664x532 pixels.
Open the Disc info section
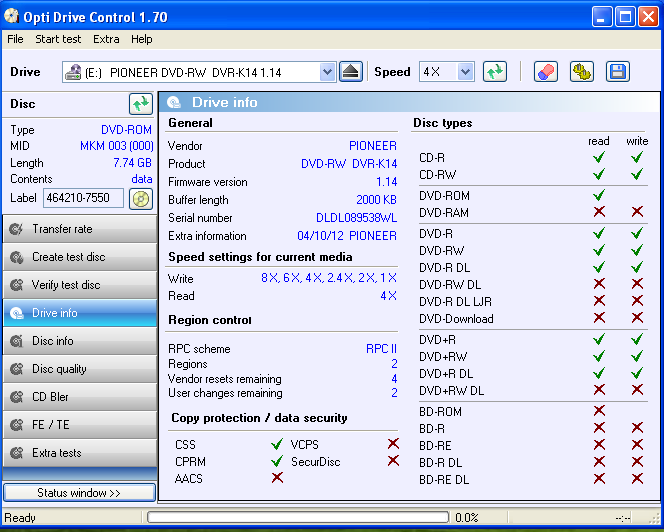(x=80, y=341)
